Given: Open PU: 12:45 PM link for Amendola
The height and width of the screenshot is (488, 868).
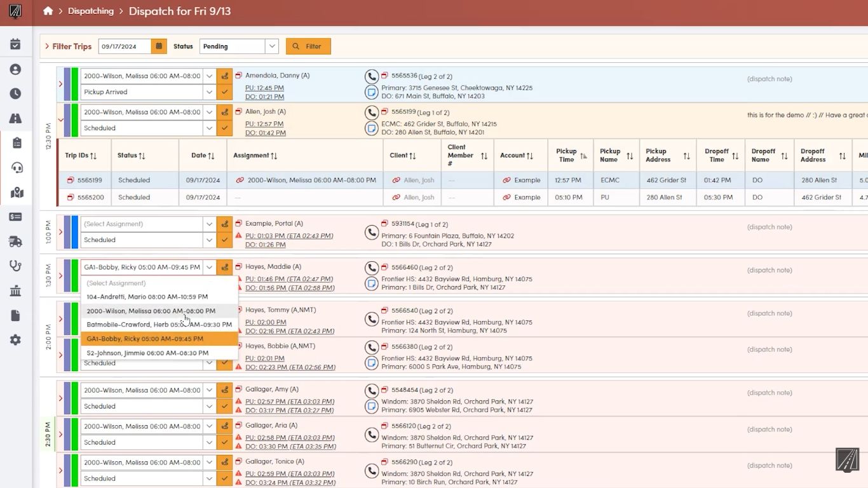Looking at the screenshot, I should (264, 88).
